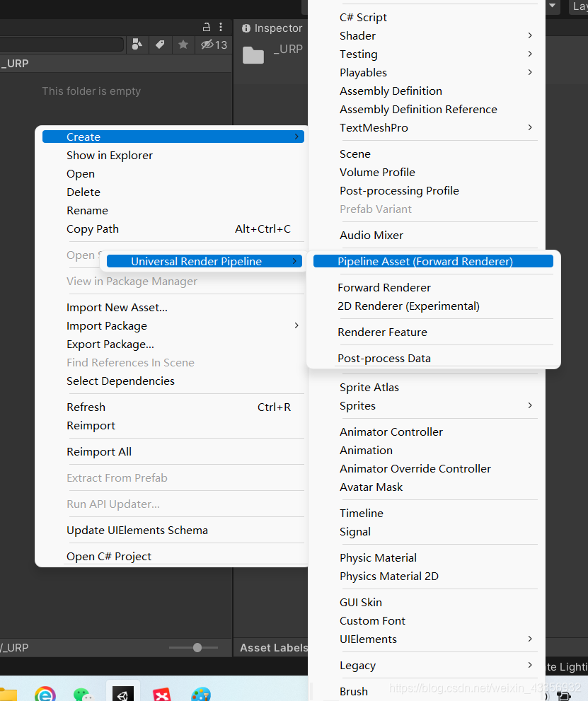Choose 2D Renderer (Experimental)
The height and width of the screenshot is (701, 588).
pos(433,306)
